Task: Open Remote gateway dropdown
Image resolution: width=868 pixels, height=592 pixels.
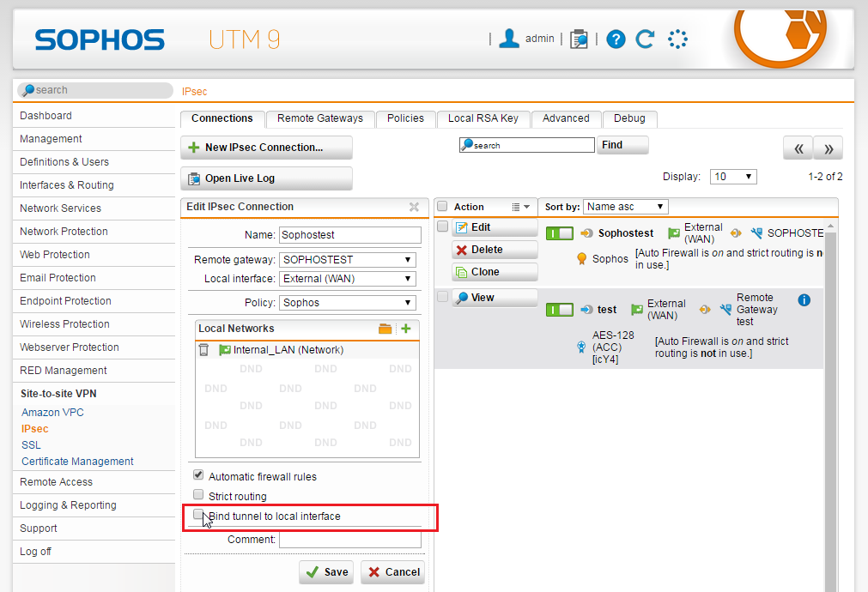Action: click(x=348, y=259)
